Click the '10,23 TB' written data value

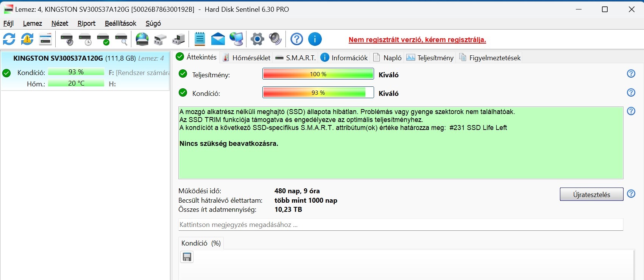[288, 210]
